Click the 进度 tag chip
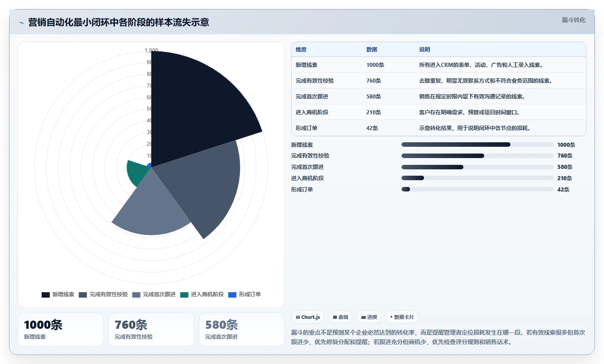 click(x=369, y=317)
